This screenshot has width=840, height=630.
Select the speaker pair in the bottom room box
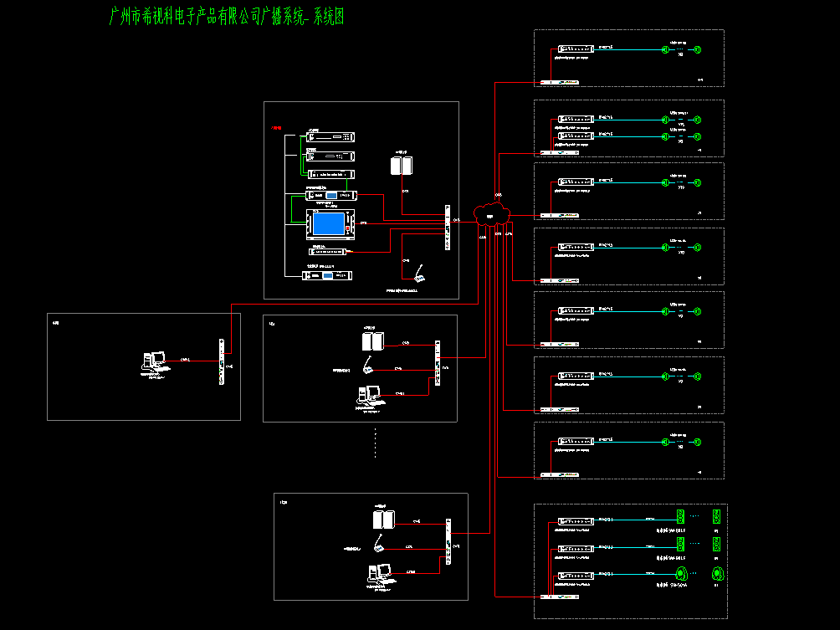[383, 520]
